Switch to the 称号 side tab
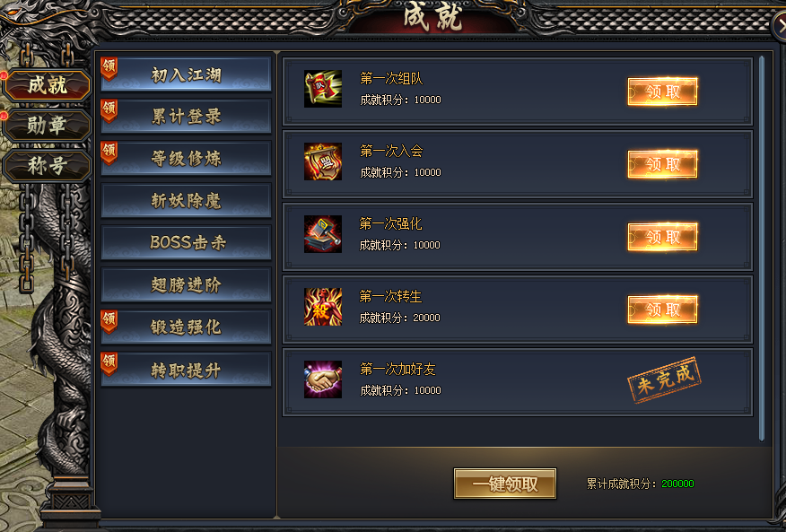The width and height of the screenshot is (786, 532). 48,165
